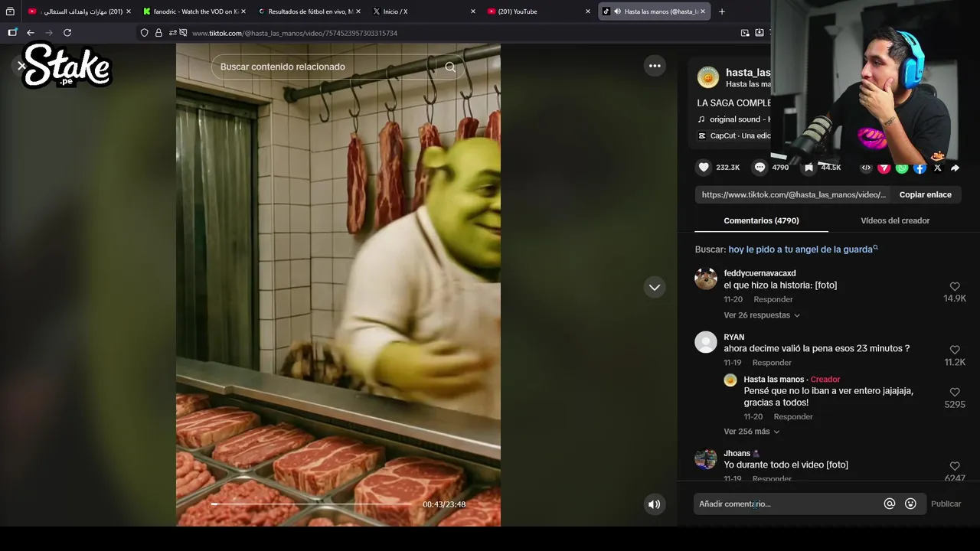This screenshot has height=551, width=980.
Task: Close the '(201) YouTube' browser tab
Action: 587,11
